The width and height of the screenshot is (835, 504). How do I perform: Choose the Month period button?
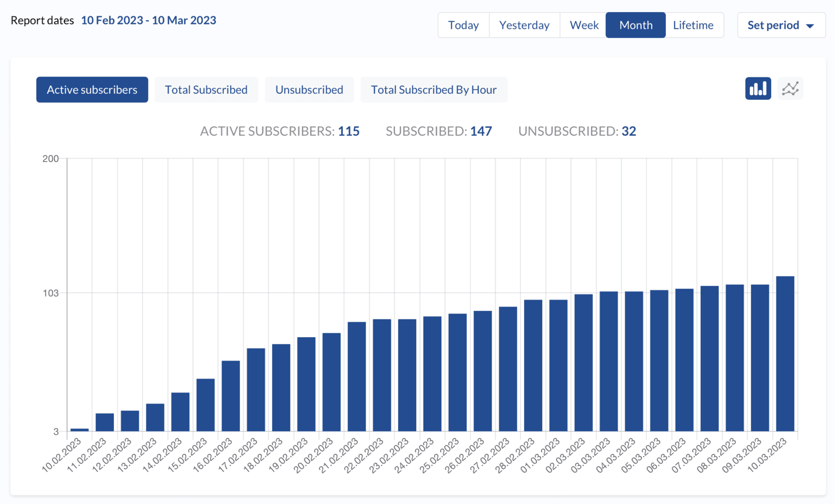tap(635, 25)
